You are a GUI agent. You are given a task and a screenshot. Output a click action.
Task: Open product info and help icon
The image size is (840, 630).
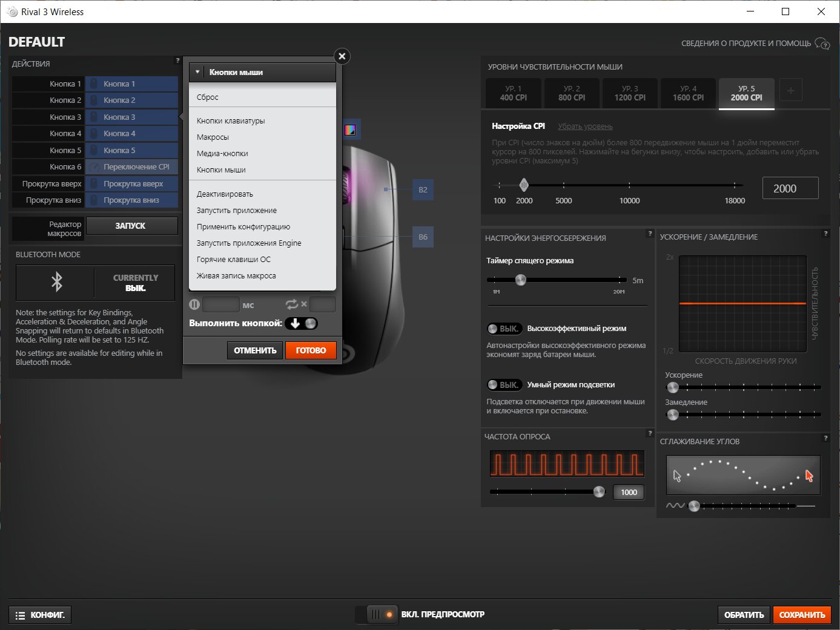point(822,44)
